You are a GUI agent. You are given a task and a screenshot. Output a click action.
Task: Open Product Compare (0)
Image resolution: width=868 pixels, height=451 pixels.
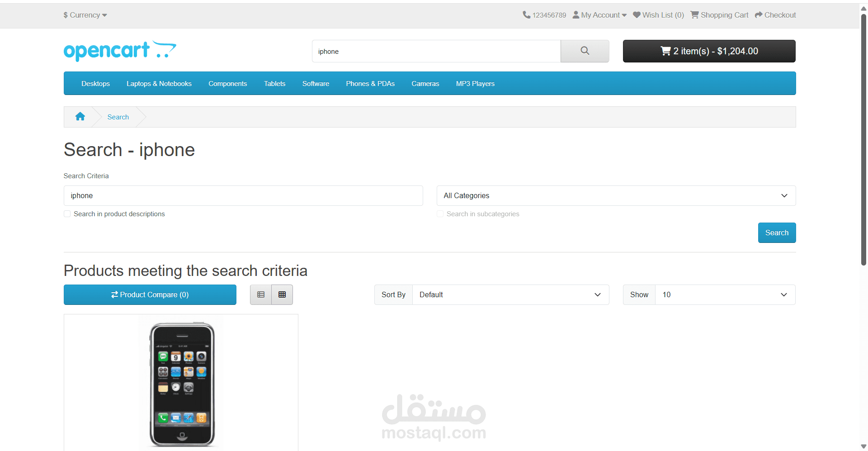pyautogui.click(x=150, y=294)
